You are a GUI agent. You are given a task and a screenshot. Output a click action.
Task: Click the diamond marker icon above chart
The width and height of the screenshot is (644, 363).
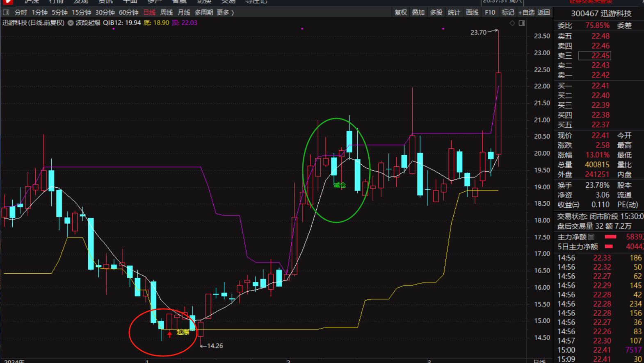coord(512,23)
